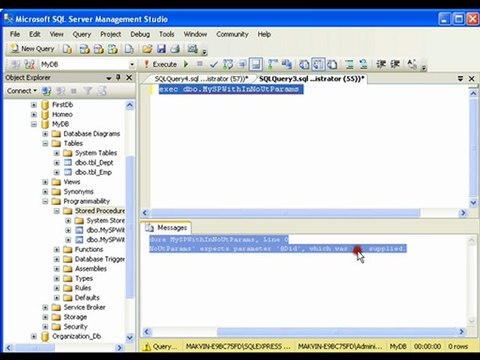
Task: Select the SQLQuery3.sql tab
Action: pos(311,79)
